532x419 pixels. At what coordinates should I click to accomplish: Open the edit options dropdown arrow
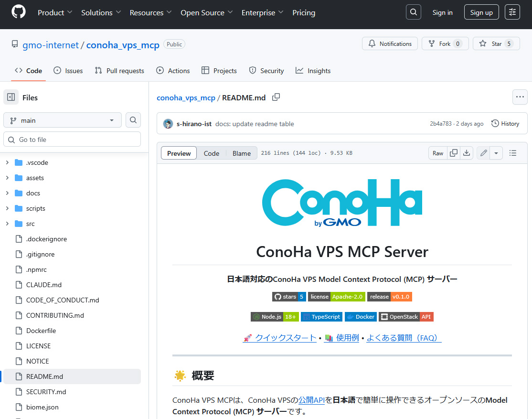[x=496, y=153]
